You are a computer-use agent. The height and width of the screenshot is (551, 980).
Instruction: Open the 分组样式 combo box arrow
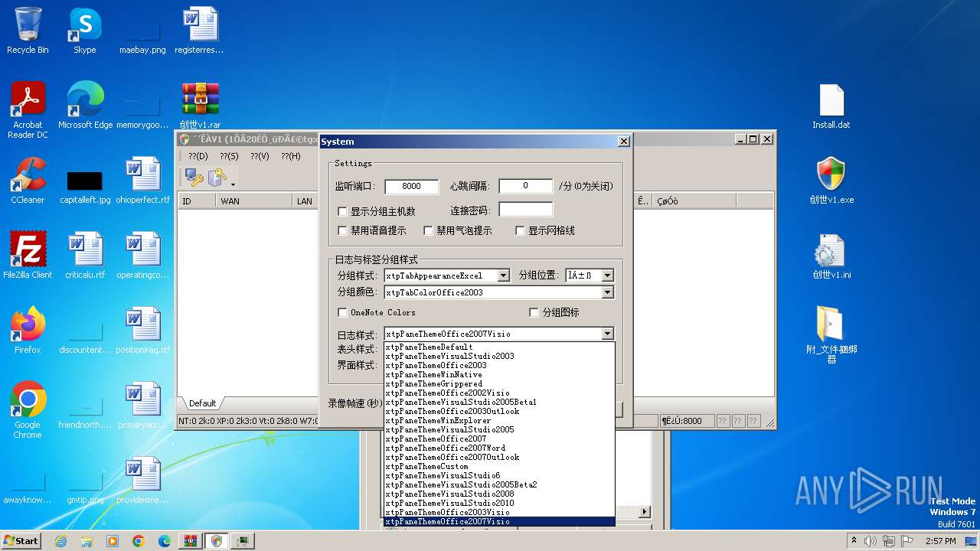[x=503, y=275]
